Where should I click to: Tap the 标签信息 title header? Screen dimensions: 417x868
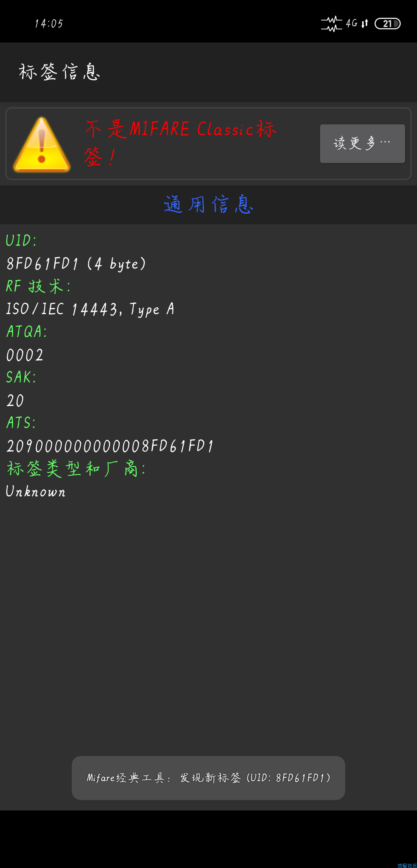[x=60, y=72]
